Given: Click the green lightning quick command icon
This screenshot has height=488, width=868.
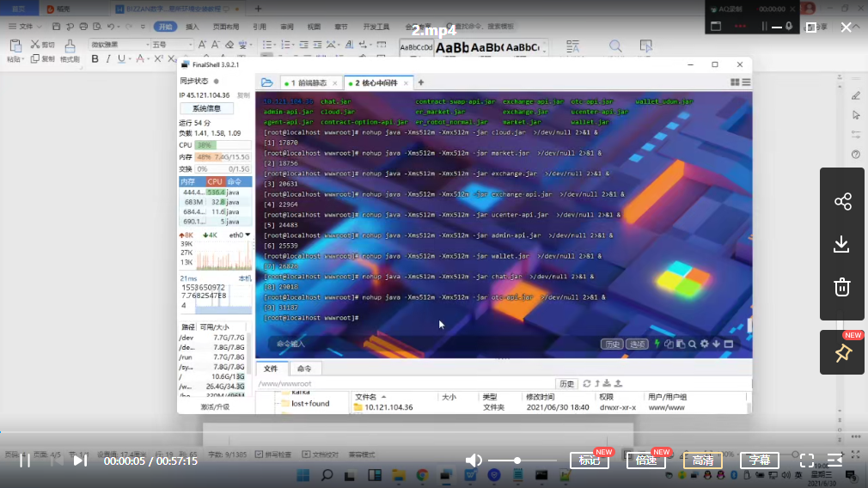Looking at the screenshot, I should 657,344.
